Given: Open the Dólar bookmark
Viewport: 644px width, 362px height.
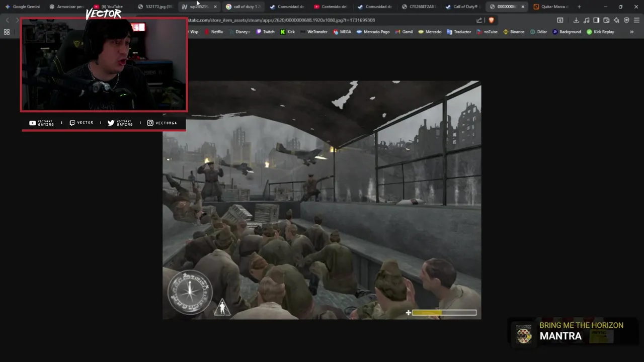Looking at the screenshot, I should (x=538, y=32).
